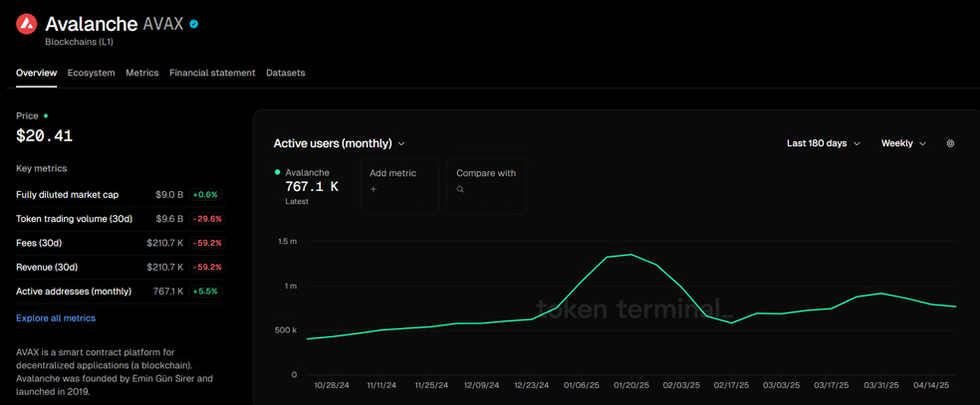Screen dimensions: 980x405
Task: Click the $20.41 price value
Action: pyautogui.click(x=45, y=135)
